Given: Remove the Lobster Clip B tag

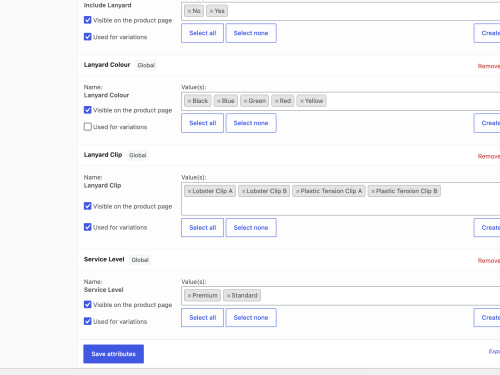Looking at the screenshot, I should (244, 191).
